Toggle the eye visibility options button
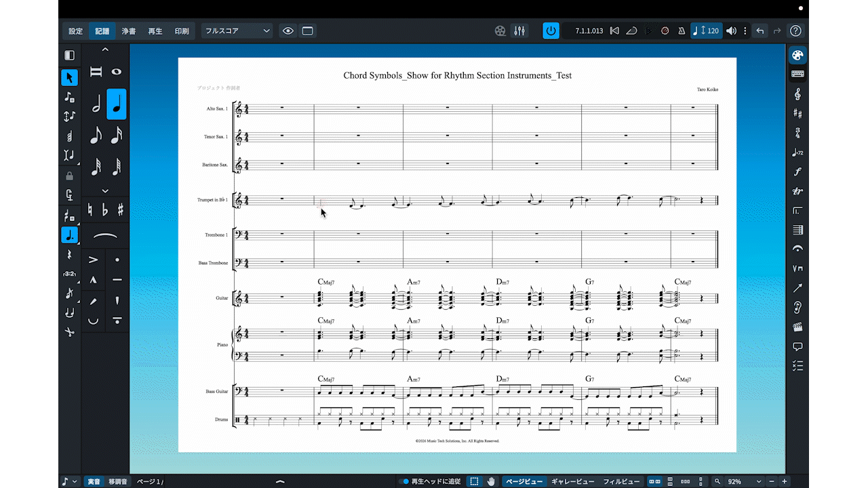 [x=288, y=30]
